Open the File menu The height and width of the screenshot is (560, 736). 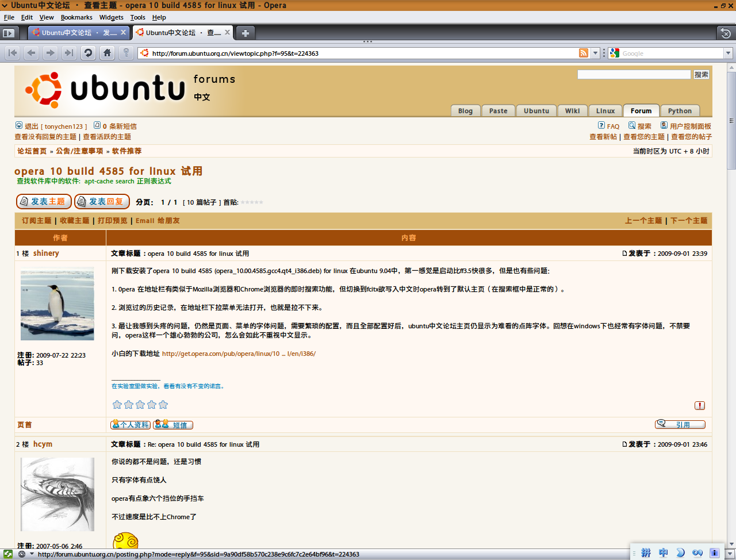click(9, 17)
